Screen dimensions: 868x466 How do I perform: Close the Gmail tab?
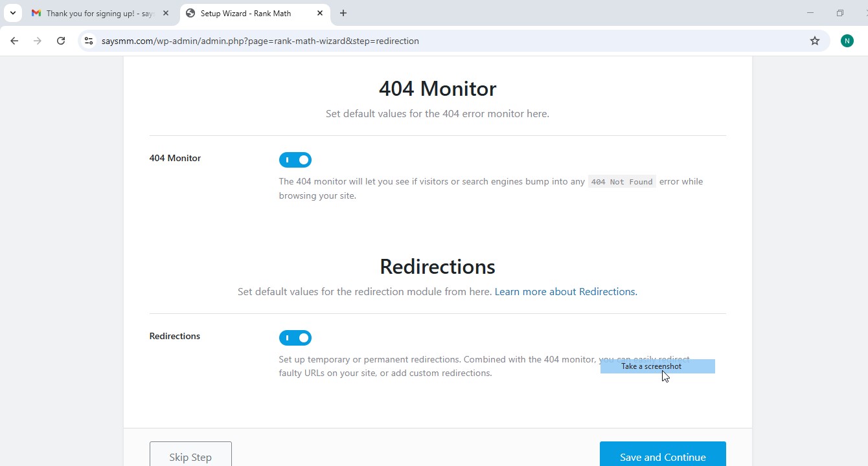click(166, 13)
